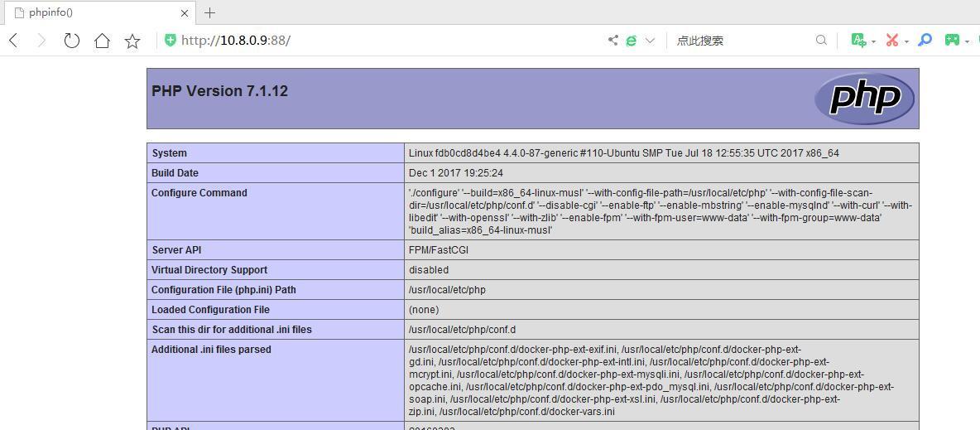Viewport: 980px width, 430px height.
Task: Expand the game controller dropdown arrow
Action: (x=968, y=42)
